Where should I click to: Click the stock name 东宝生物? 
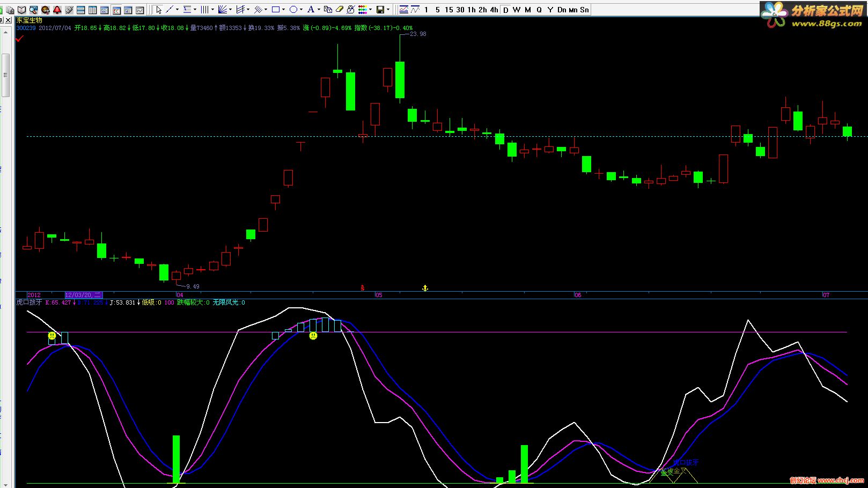click(x=29, y=20)
